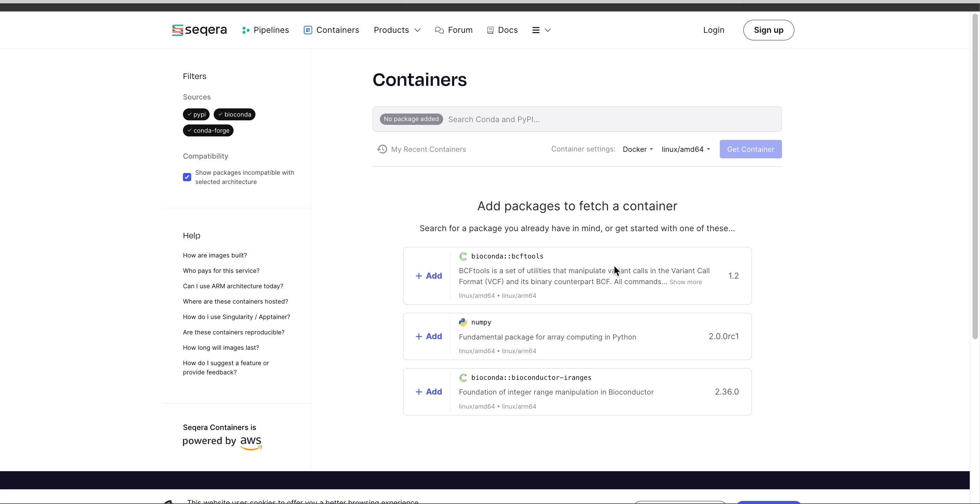This screenshot has width=980, height=504.
Task: Expand the Products dropdown menu
Action: click(397, 30)
